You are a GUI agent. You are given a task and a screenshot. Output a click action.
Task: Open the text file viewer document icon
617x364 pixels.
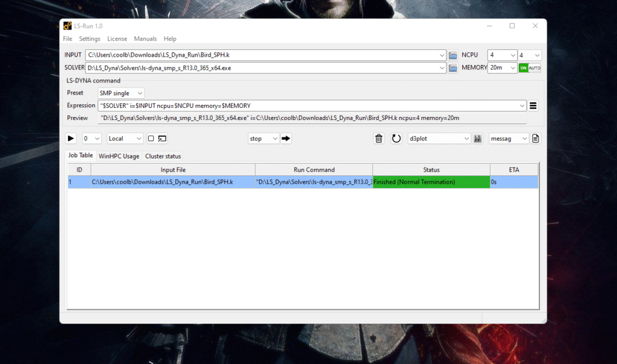(x=536, y=139)
